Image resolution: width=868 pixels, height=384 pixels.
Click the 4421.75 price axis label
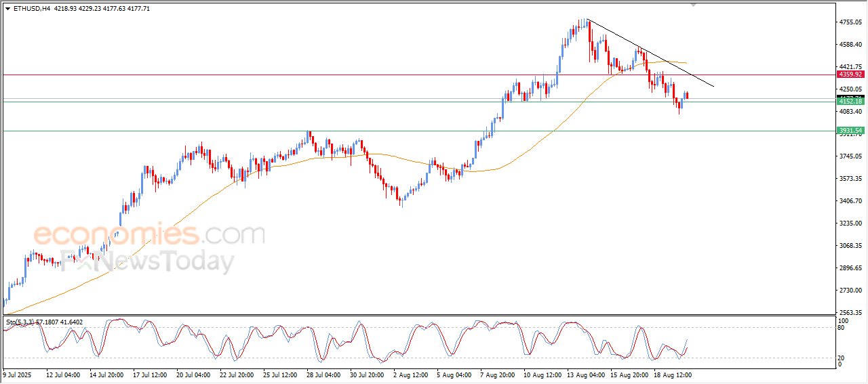click(852, 66)
